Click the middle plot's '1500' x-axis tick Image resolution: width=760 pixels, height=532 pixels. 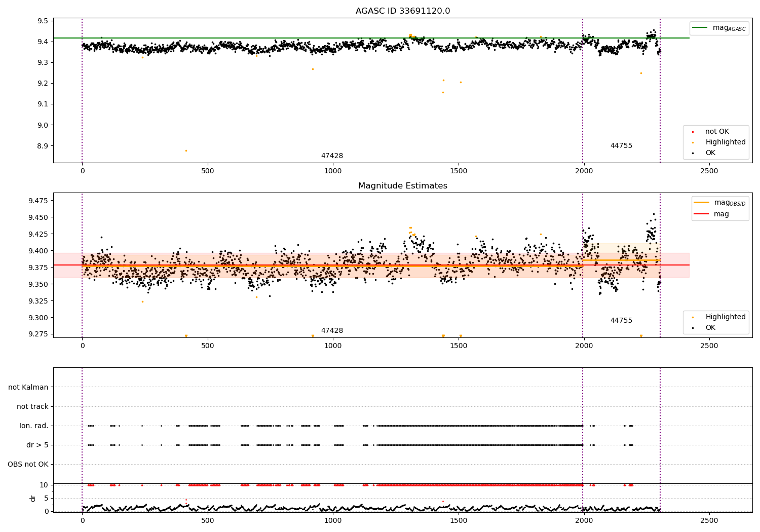click(x=459, y=346)
